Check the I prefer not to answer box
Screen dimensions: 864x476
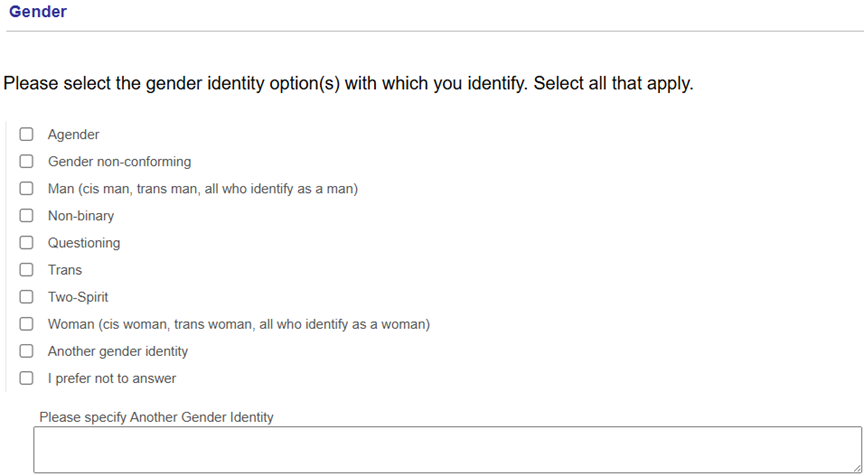(26, 378)
